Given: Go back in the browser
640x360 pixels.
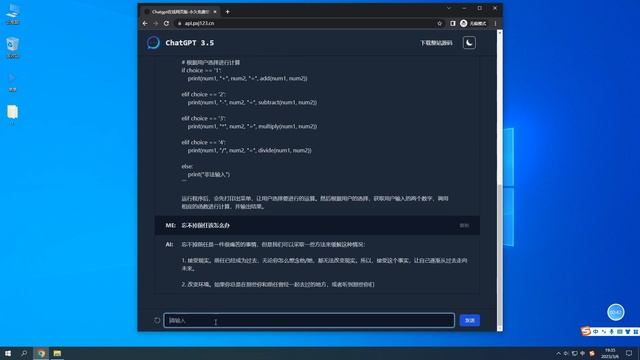Looking at the screenshot, I should click(145, 23).
